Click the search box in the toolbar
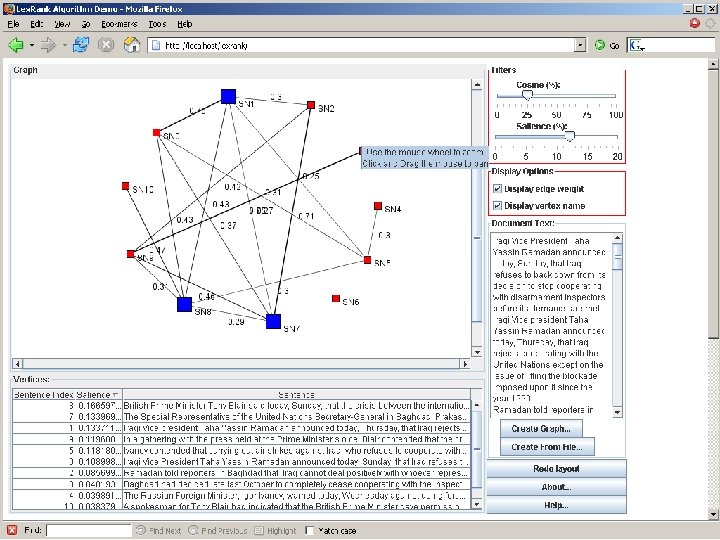This screenshot has width=720, height=540. [680, 45]
